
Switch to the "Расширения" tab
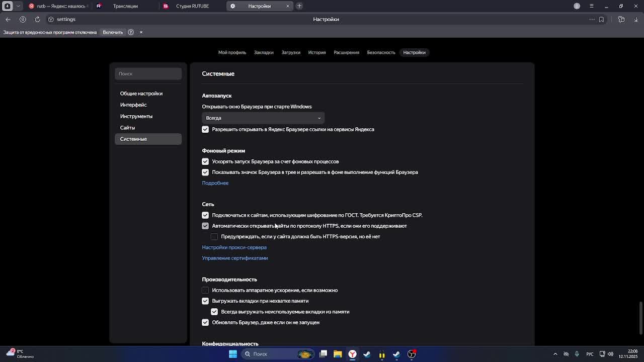coord(346,52)
